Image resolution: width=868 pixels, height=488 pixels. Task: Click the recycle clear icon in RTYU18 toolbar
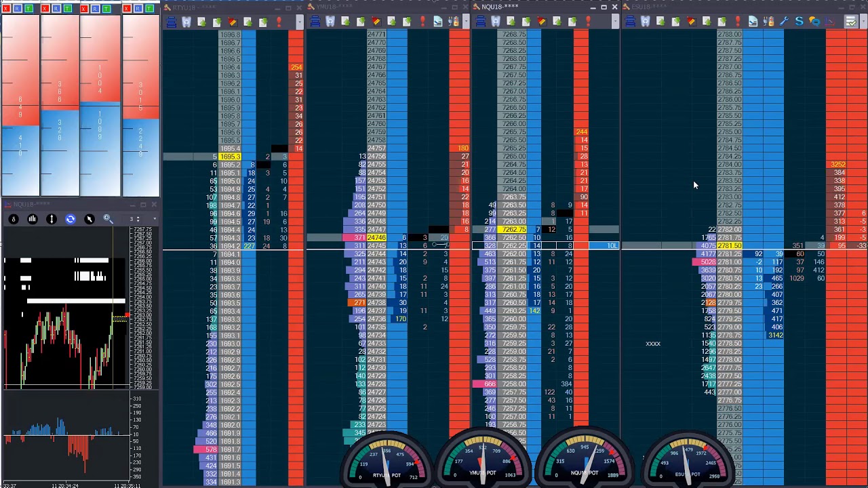tap(186, 22)
